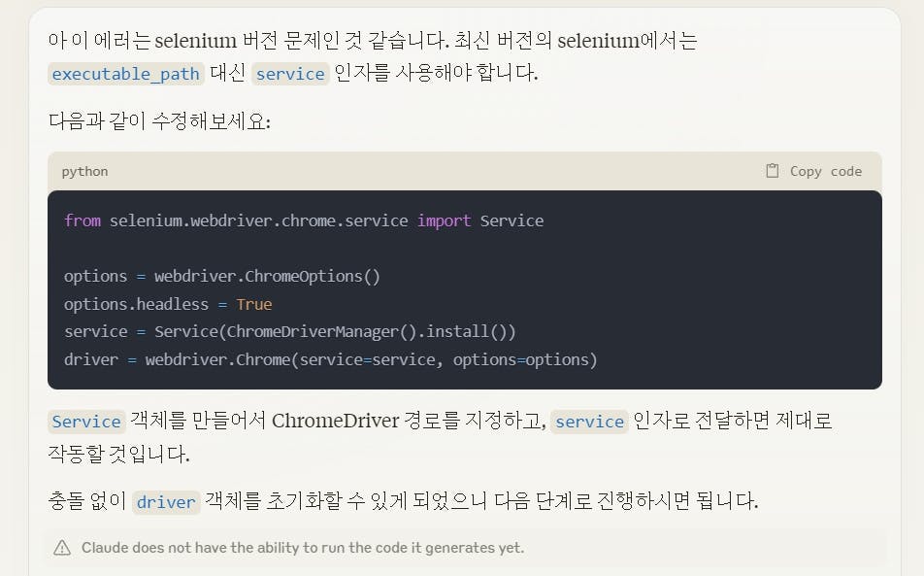
Task: Click the warning triangle icon in the disclaimer
Action: click(x=62, y=548)
